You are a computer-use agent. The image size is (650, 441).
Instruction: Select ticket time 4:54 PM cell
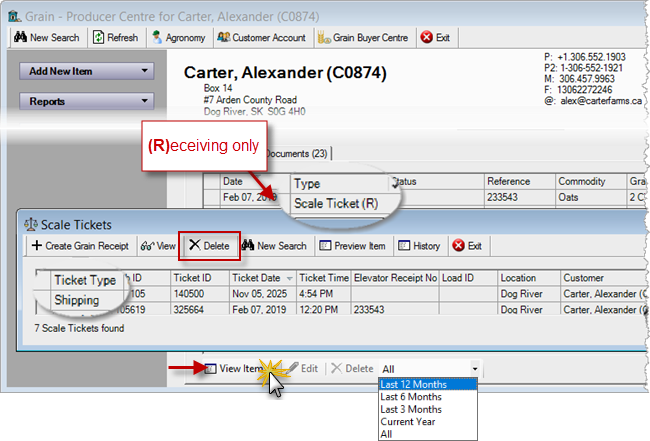click(324, 294)
